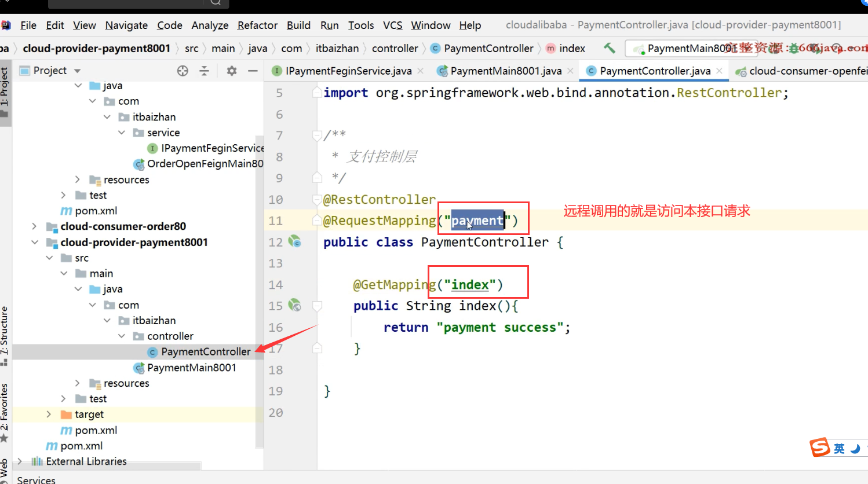Click gutter run icon on line 12

[295, 241]
